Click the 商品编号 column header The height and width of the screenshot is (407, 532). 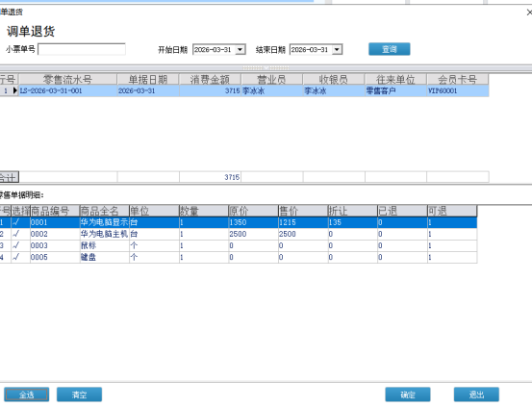coord(55,211)
